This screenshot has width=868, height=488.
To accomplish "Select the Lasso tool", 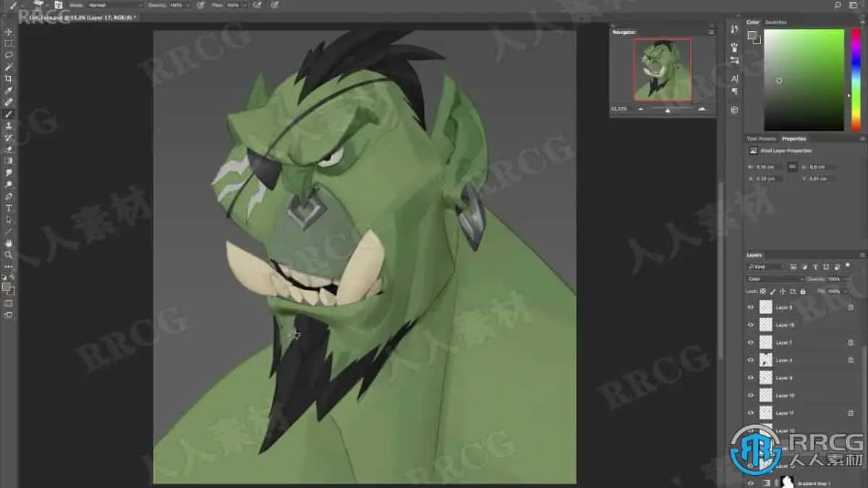I will click(x=9, y=55).
